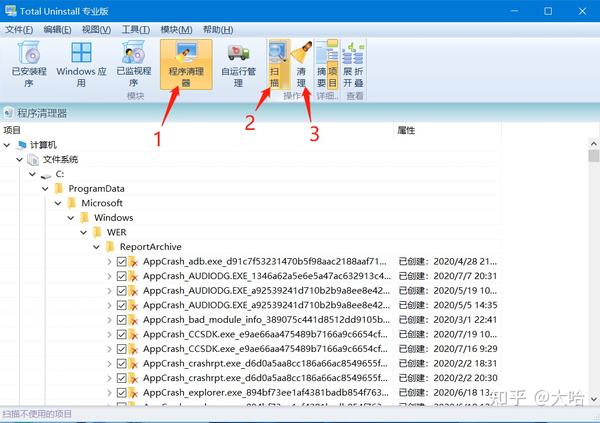Open the 帮助(H) menu
The width and height of the screenshot is (600, 423).
pyautogui.click(x=218, y=30)
